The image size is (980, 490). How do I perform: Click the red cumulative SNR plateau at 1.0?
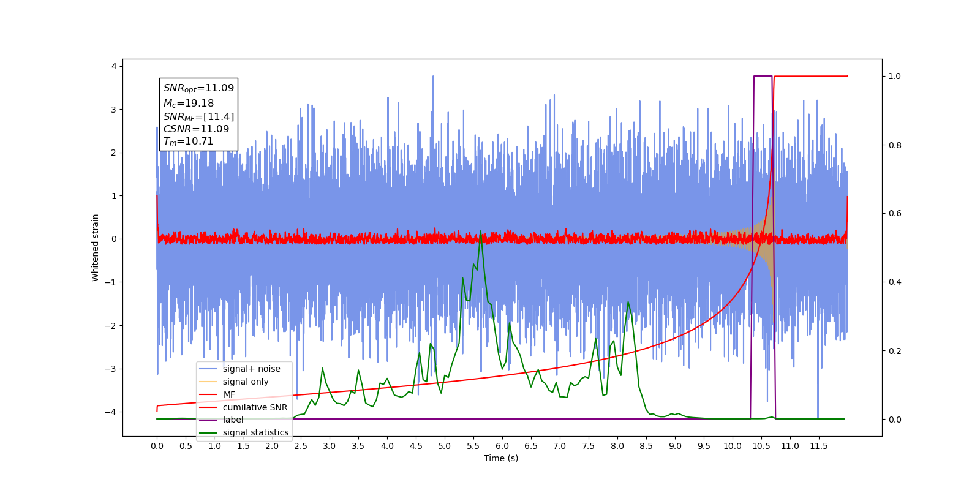tap(812, 76)
